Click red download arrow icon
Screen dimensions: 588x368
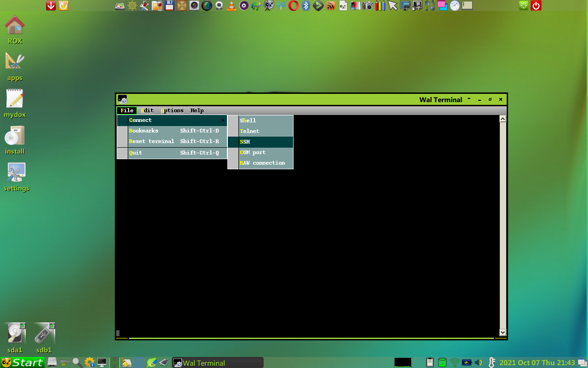(x=51, y=6)
